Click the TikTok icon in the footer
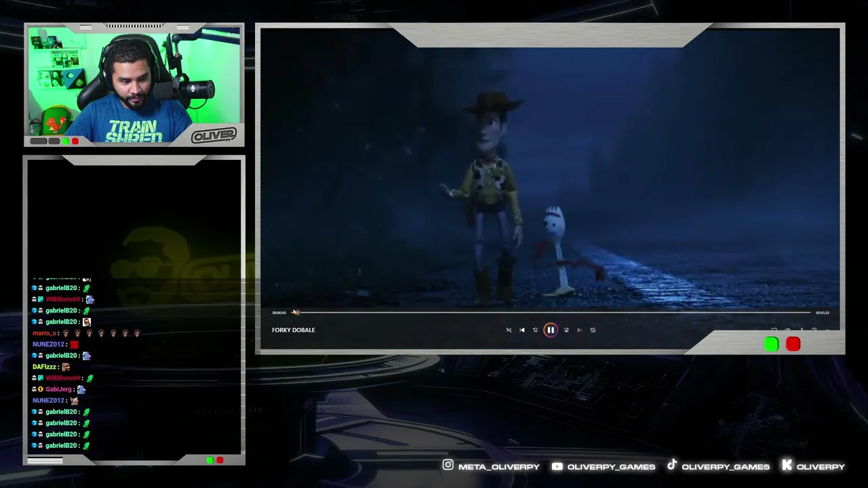Screen dimensions: 868x488 click(x=671, y=465)
